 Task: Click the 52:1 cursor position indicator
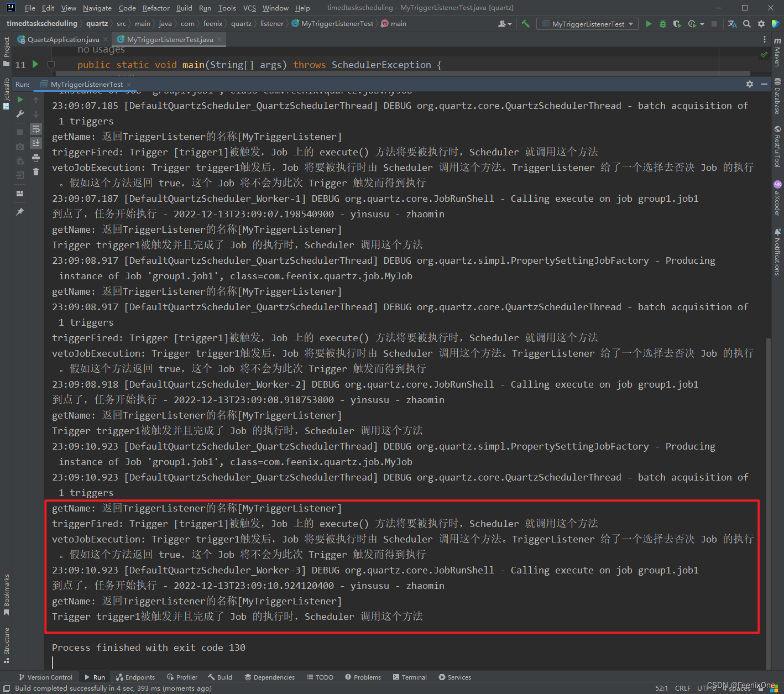[662, 688]
